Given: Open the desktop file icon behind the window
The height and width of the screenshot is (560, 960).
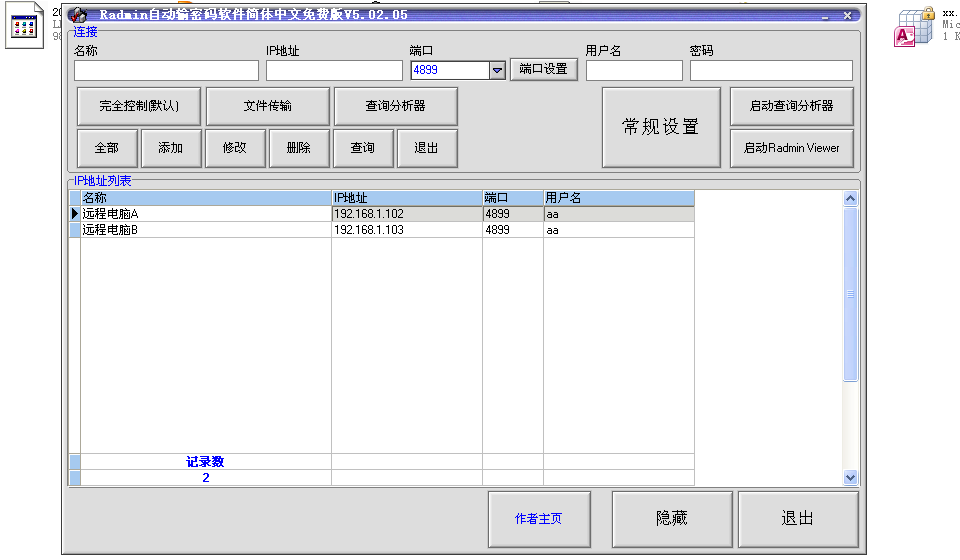Looking at the screenshot, I should pos(24,26).
